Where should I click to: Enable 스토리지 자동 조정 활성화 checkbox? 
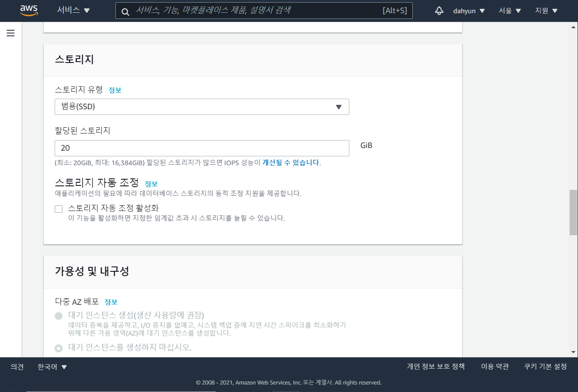[59, 209]
